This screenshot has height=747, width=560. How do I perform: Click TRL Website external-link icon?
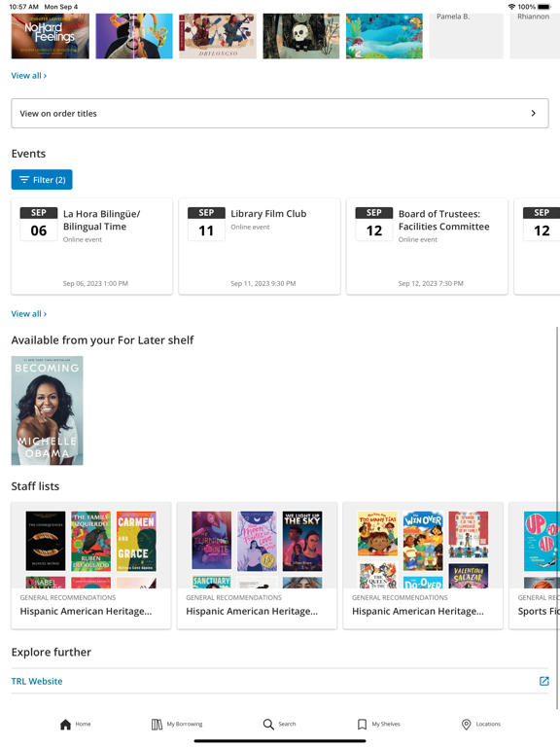(543, 681)
